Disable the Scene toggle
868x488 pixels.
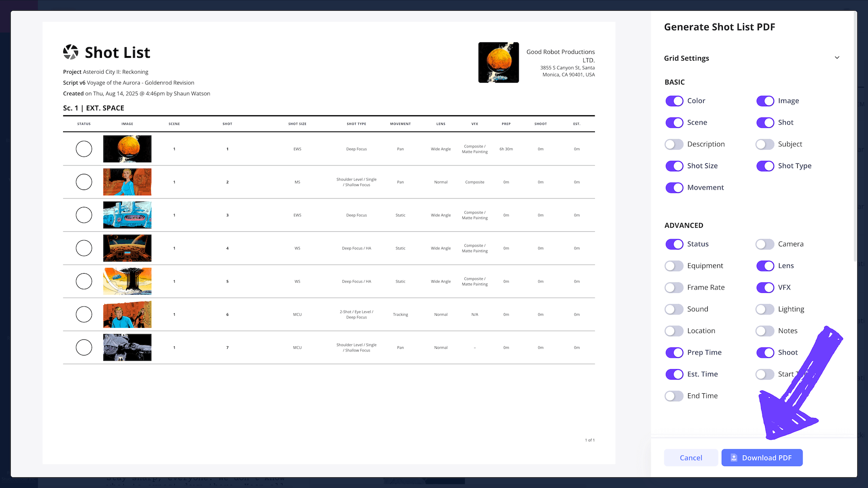[x=674, y=123]
